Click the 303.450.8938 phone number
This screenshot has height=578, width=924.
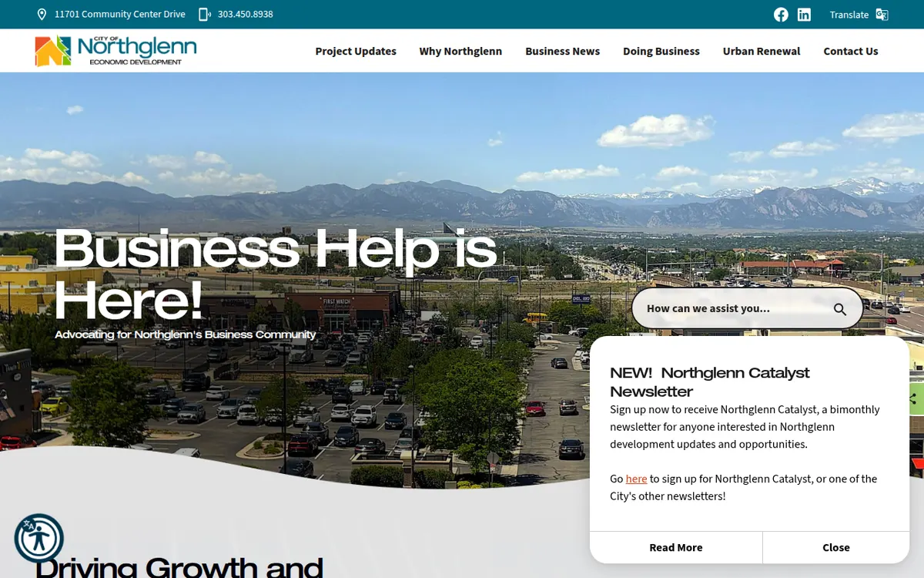[246, 15]
